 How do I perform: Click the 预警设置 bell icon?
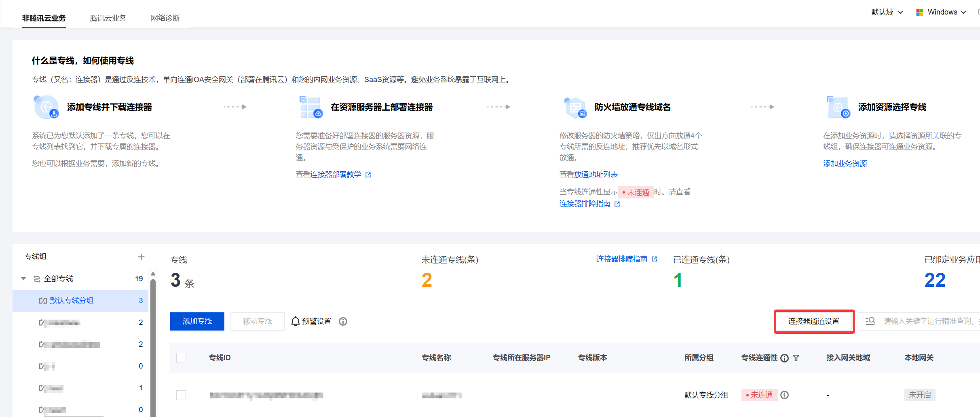pos(296,321)
